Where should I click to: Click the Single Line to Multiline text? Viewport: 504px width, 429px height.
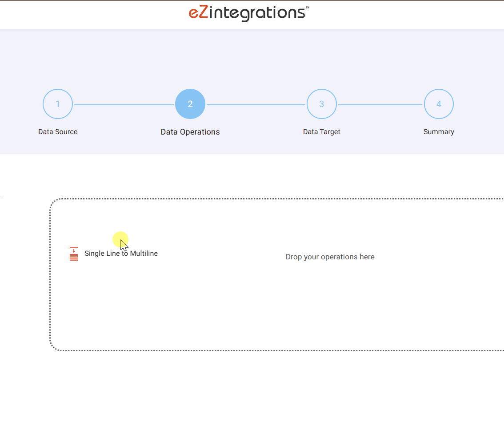(x=121, y=254)
